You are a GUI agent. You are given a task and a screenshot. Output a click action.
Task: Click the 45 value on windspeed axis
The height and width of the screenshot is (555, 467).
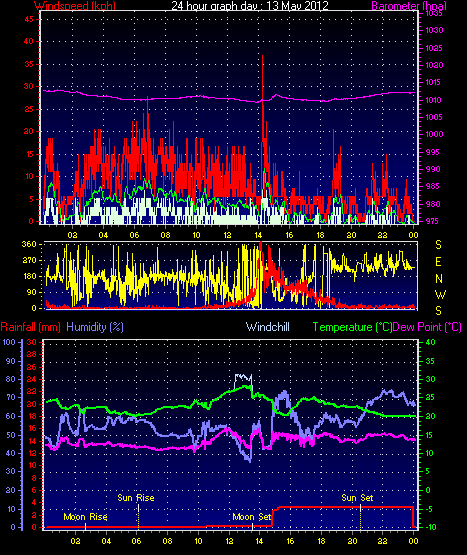[29, 19]
